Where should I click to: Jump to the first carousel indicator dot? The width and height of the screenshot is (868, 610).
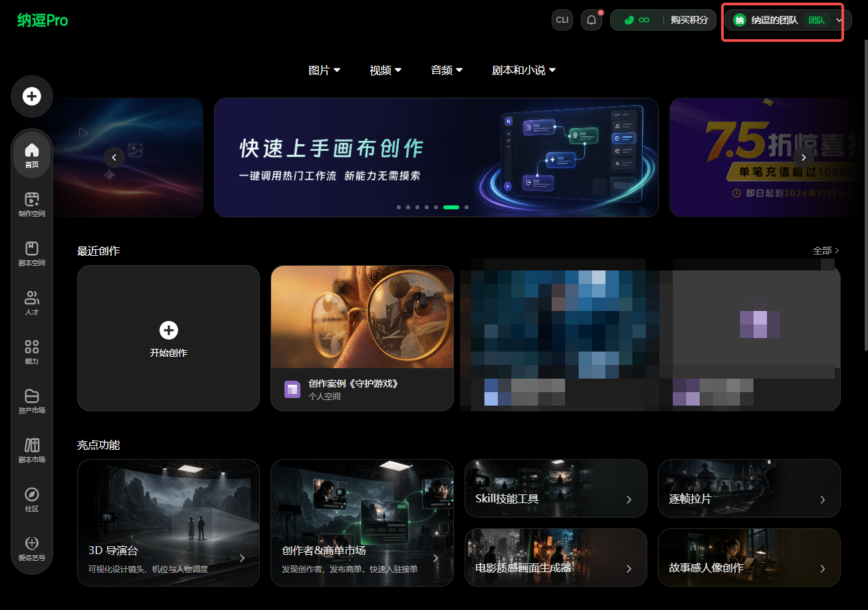point(399,207)
